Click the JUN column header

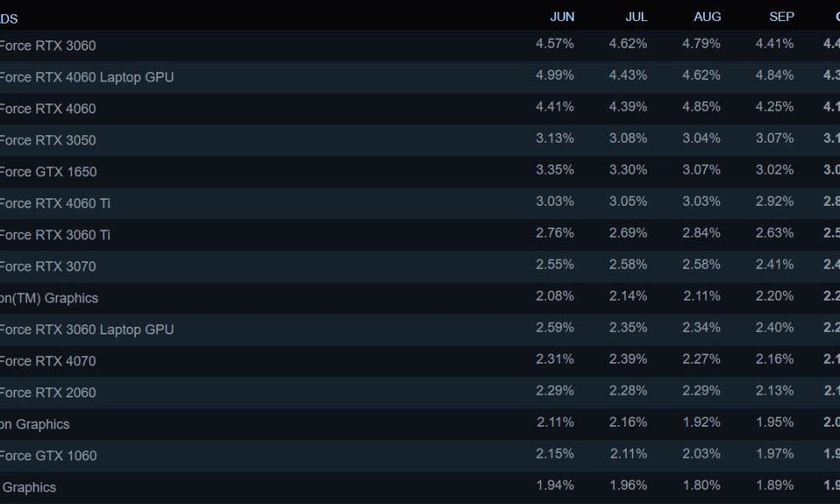tap(562, 17)
